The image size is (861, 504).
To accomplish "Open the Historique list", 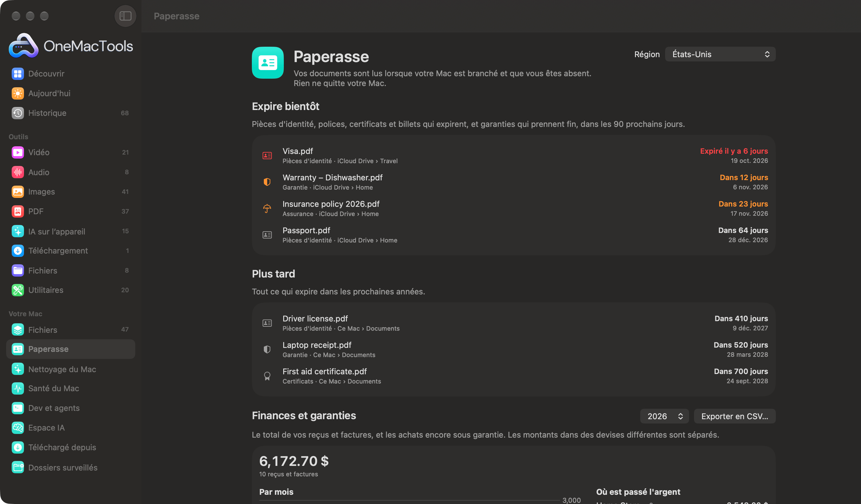I will click(x=70, y=113).
